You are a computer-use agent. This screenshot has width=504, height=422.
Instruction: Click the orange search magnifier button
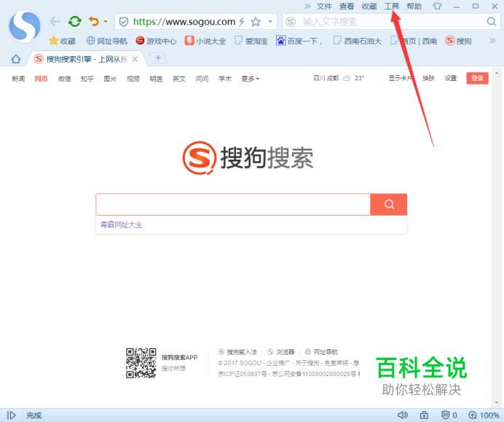pos(389,205)
